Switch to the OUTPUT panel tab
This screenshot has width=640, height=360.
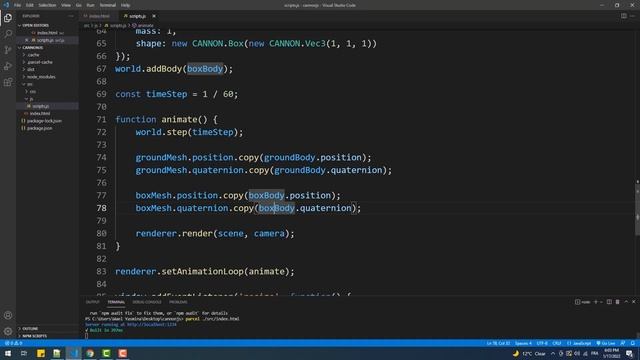[93, 302]
